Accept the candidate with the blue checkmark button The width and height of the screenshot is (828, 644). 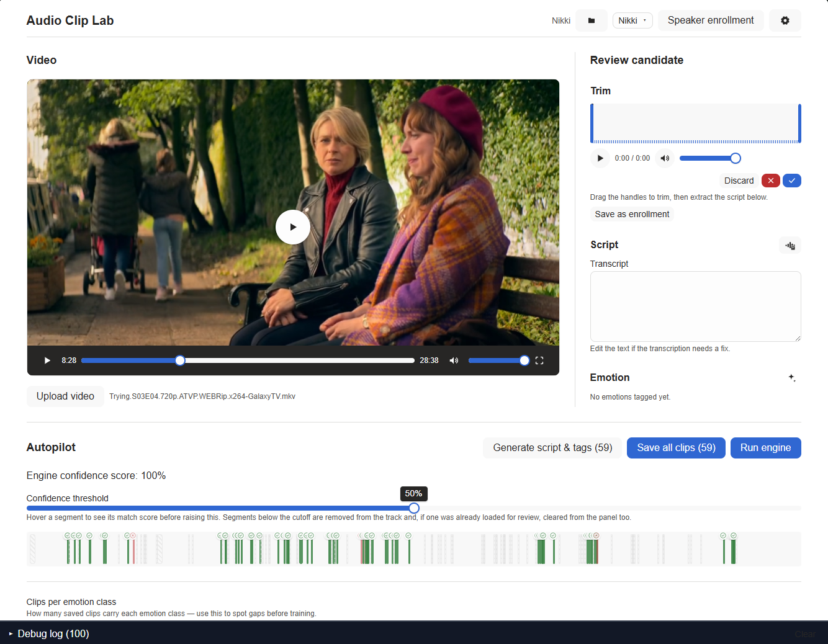[792, 181]
